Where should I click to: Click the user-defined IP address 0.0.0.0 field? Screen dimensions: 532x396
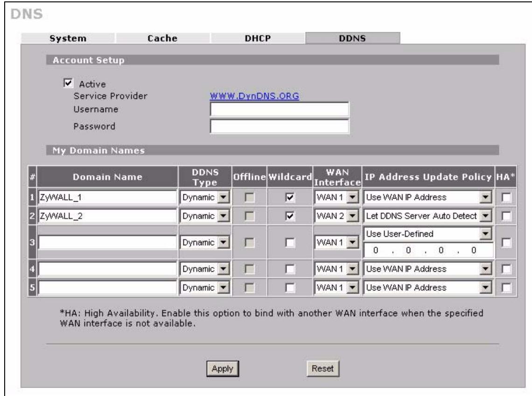428,251
